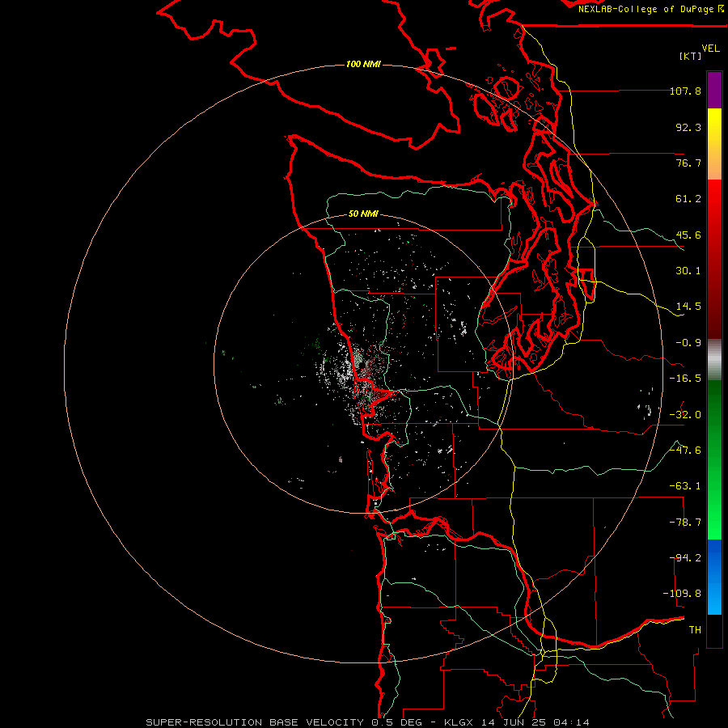Click the 30.1 value on velocity scale
Image resolution: width=728 pixels, height=728 pixels.
(x=688, y=271)
